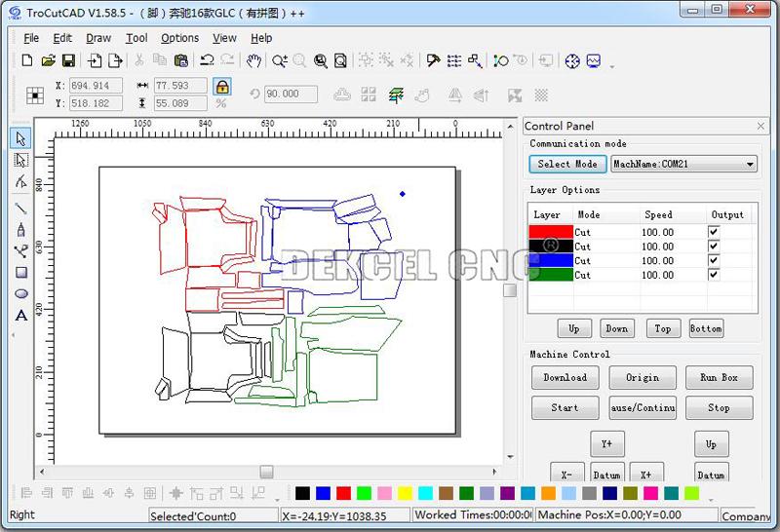Select the ellipse drawing tool
Screen dimensions: 780x532
21,293
